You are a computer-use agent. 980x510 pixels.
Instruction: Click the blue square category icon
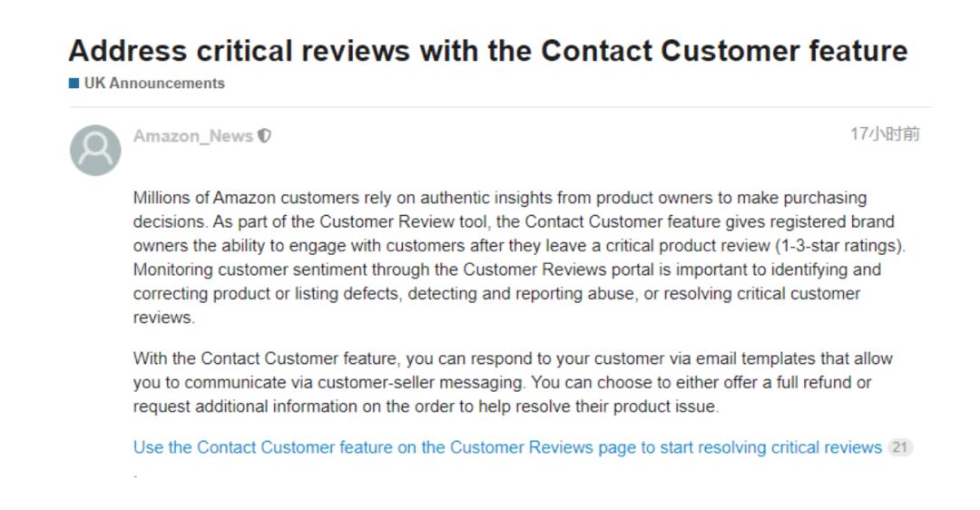click(x=73, y=83)
